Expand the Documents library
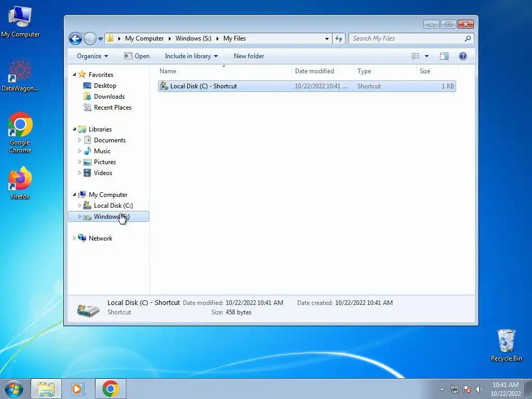532x399 pixels. [x=79, y=140]
